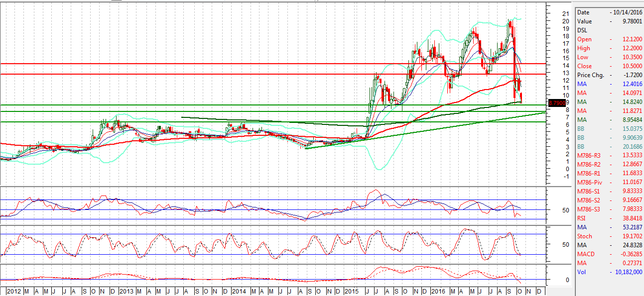The height and width of the screenshot is (296, 644).
Task: Click the -1 label on price axis
Action: 565,176
